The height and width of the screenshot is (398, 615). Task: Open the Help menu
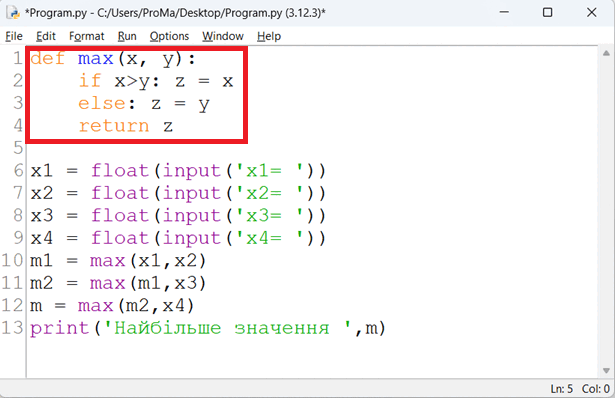point(269,36)
